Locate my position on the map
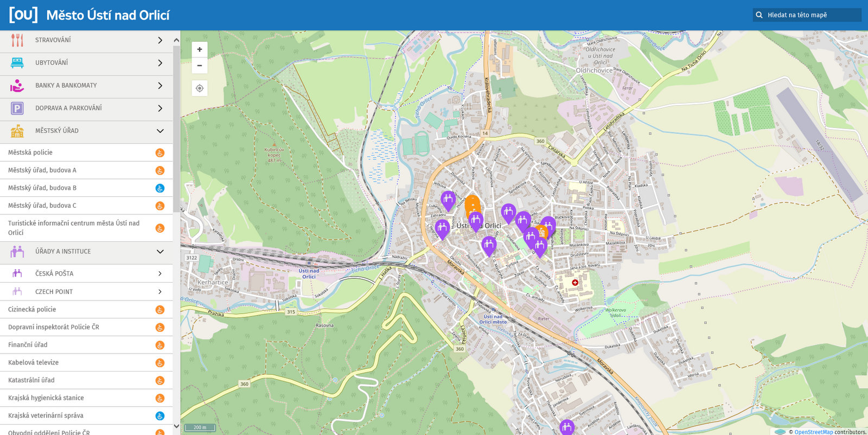 point(200,88)
